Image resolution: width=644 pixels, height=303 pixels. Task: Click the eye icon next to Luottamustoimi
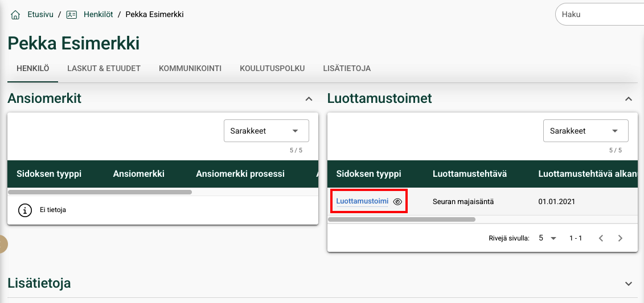(x=397, y=202)
